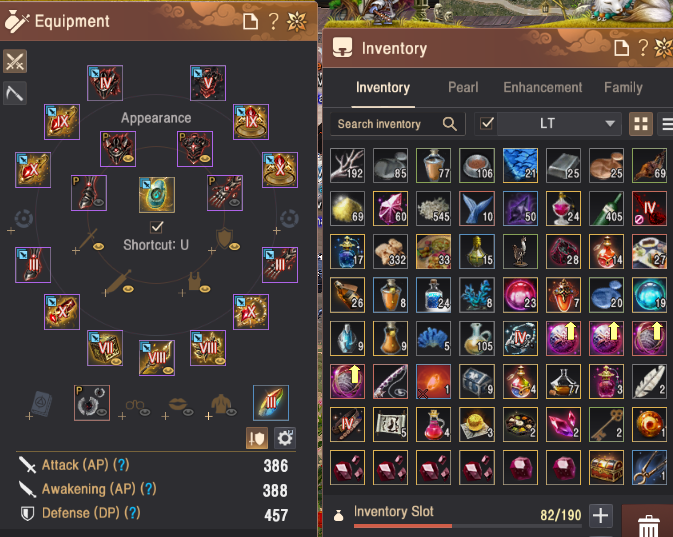Open the equipment settings gear icon

[285, 438]
